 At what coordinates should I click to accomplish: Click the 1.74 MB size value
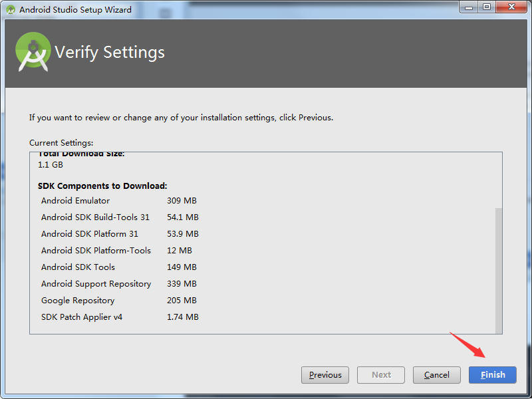click(x=182, y=317)
